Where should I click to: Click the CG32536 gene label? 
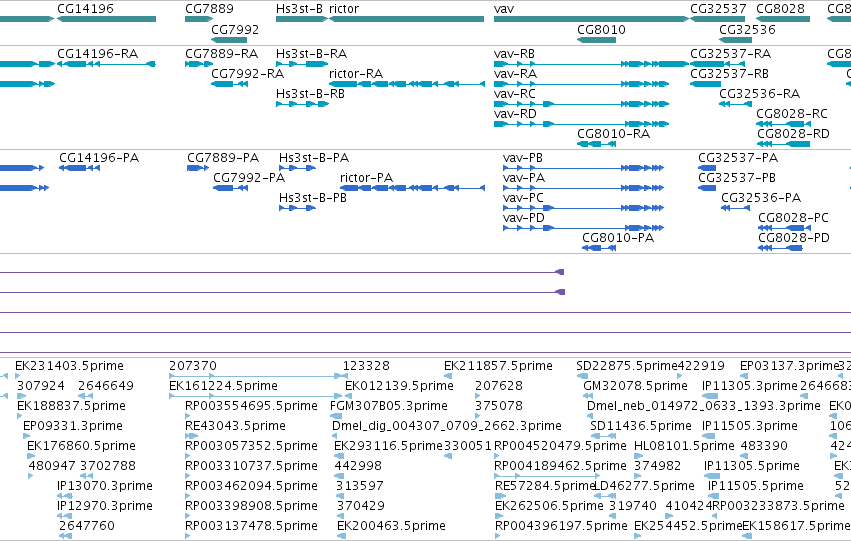click(x=747, y=29)
